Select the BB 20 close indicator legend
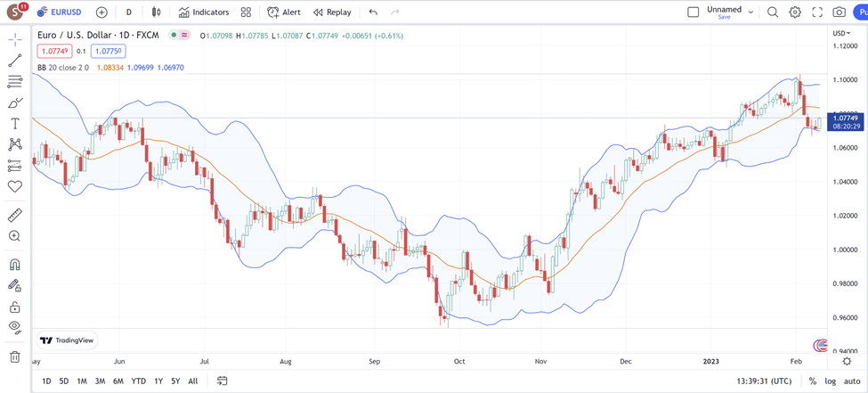 [x=63, y=68]
